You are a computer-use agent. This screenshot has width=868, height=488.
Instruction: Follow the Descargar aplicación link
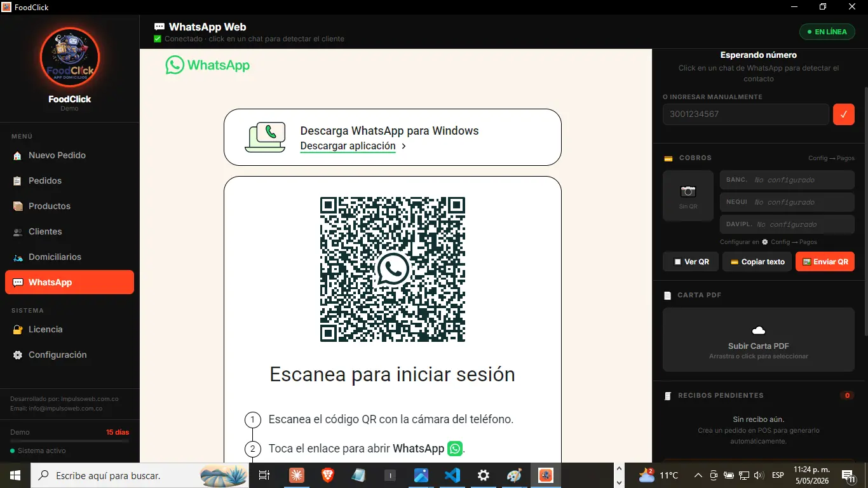click(348, 146)
